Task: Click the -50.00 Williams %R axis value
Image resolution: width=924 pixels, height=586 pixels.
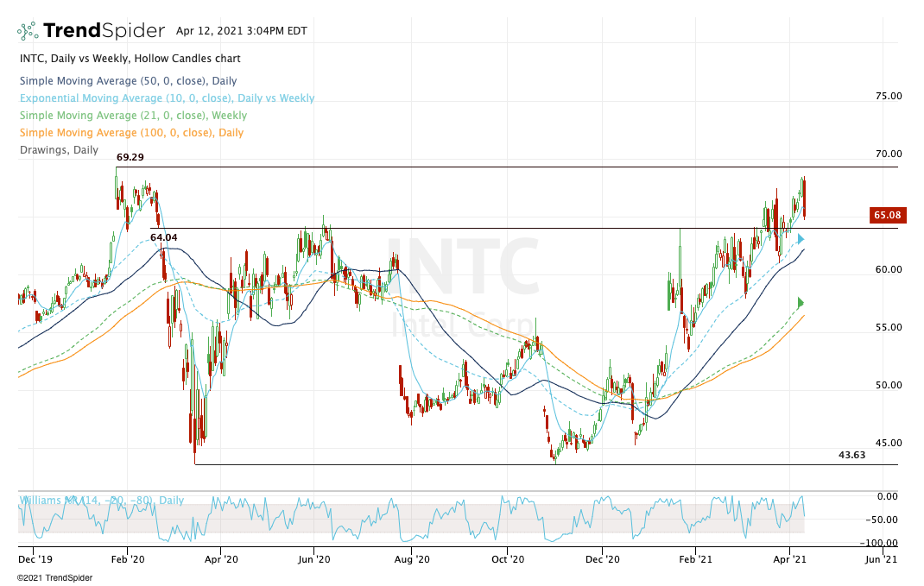Action: click(883, 520)
